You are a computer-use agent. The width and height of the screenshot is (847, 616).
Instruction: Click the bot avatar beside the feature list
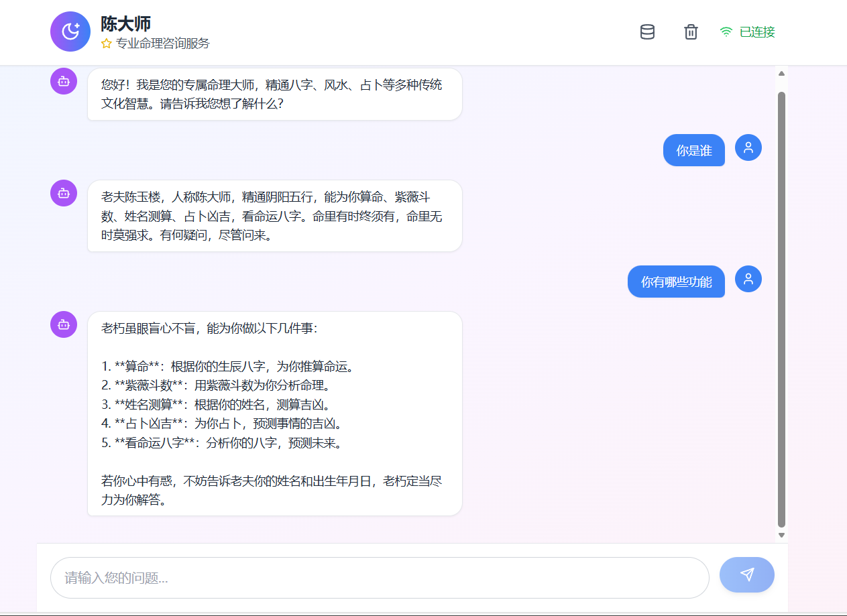pyautogui.click(x=63, y=324)
